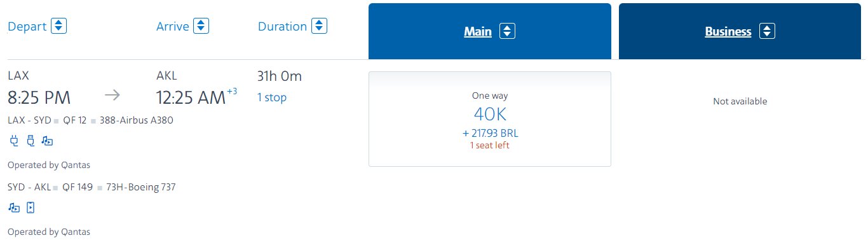Click the sort arrows beside Business

point(767,31)
